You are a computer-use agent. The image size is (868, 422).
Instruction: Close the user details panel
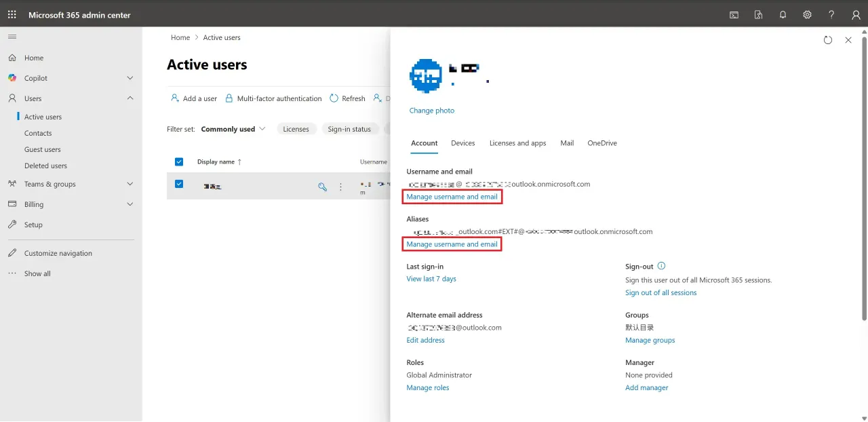click(x=848, y=40)
